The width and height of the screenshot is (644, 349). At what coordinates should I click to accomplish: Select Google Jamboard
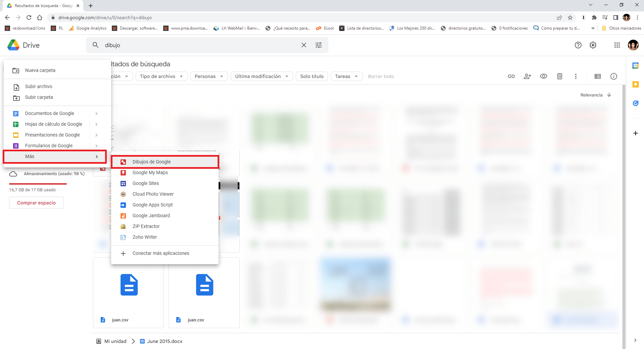point(165,216)
